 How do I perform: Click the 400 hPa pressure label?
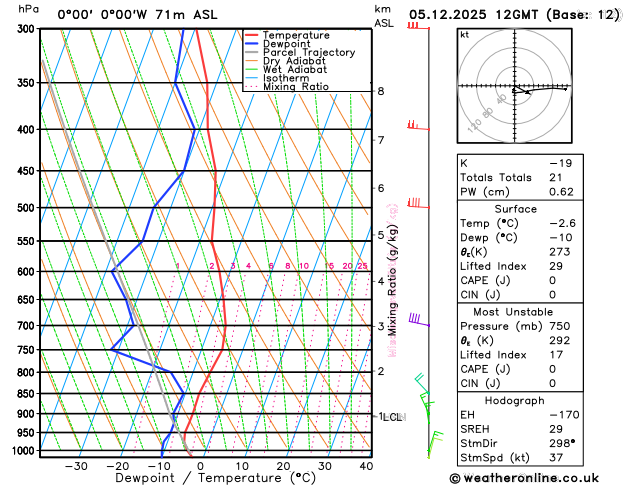(x=28, y=130)
